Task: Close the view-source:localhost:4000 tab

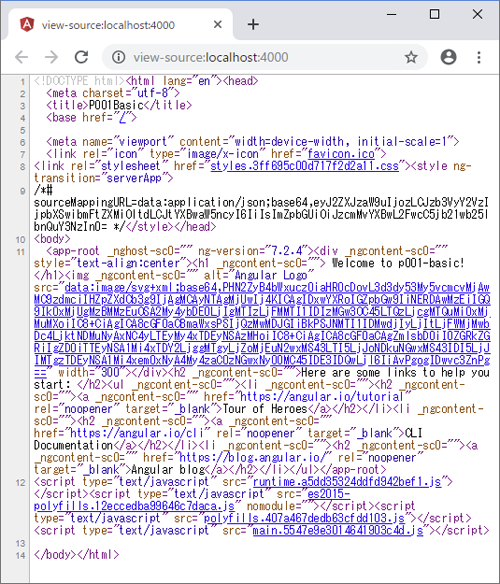Action: pos(218,25)
